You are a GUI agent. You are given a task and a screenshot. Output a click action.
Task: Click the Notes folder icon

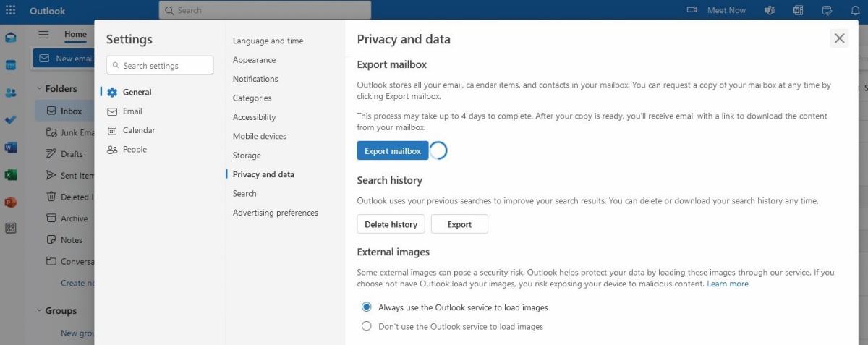click(x=51, y=239)
